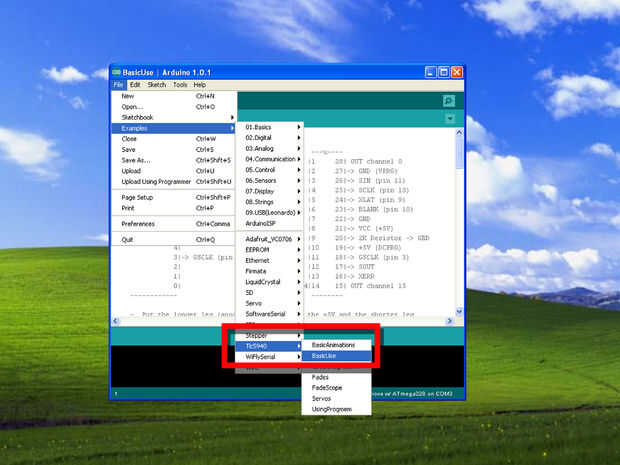Open the Fades example sketch

pos(336,377)
